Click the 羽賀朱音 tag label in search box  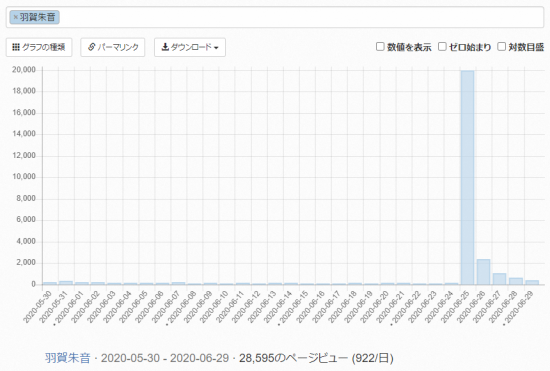[x=37, y=17]
